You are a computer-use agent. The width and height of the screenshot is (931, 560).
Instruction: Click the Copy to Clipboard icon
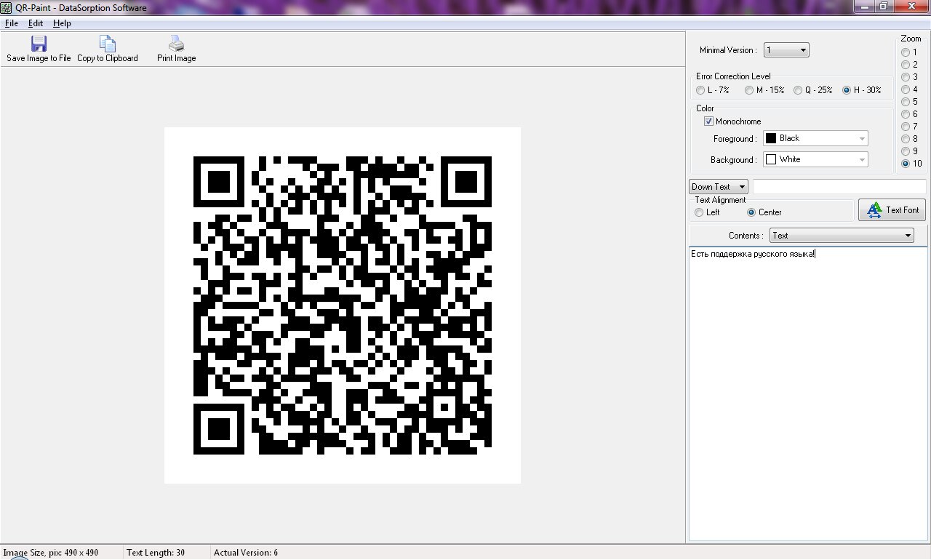[x=107, y=44]
